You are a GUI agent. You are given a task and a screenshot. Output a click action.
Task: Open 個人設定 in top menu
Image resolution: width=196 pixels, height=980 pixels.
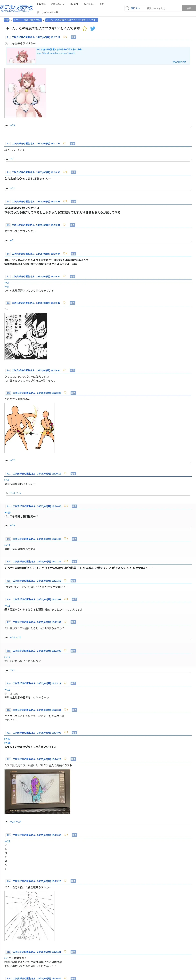click(74, 4)
